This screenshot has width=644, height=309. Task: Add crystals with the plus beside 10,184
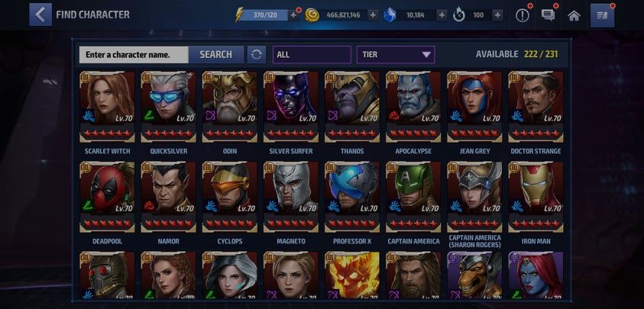pyautogui.click(x=442, y=15)
